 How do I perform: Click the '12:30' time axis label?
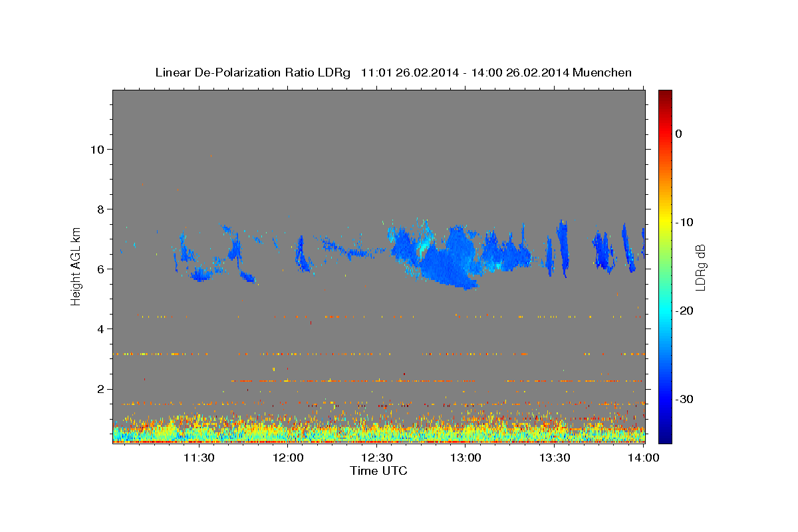(x=377, y=458)
